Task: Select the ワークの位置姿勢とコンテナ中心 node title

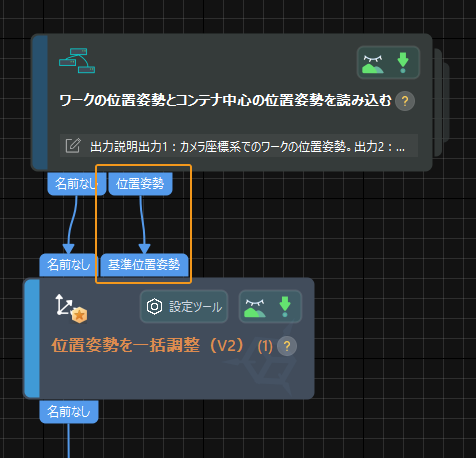Action: coord(225,100)
